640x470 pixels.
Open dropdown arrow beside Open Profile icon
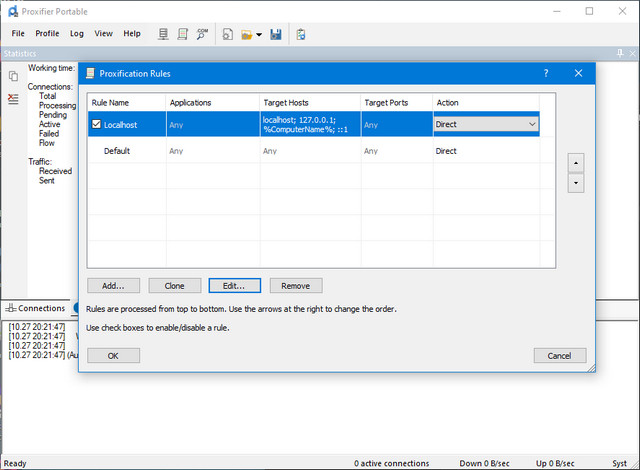259,35
